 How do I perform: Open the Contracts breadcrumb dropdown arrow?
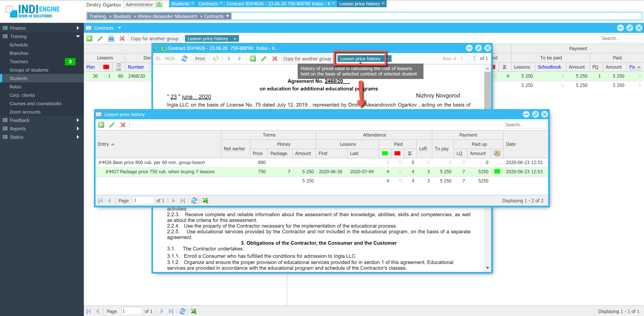(x=228, y=16)
